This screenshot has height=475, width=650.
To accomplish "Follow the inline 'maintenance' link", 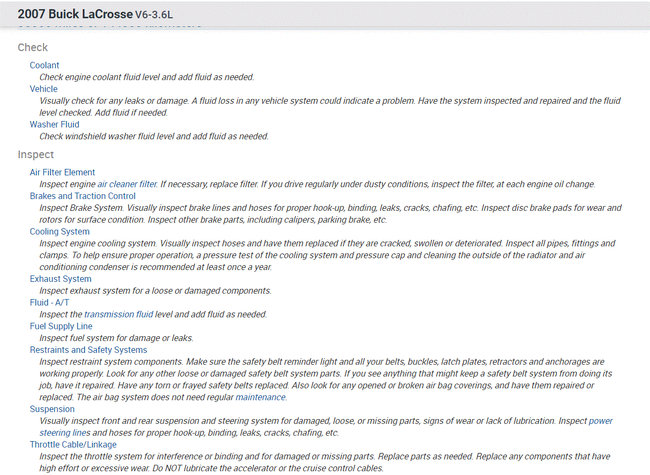I will [x=260, y=397].
